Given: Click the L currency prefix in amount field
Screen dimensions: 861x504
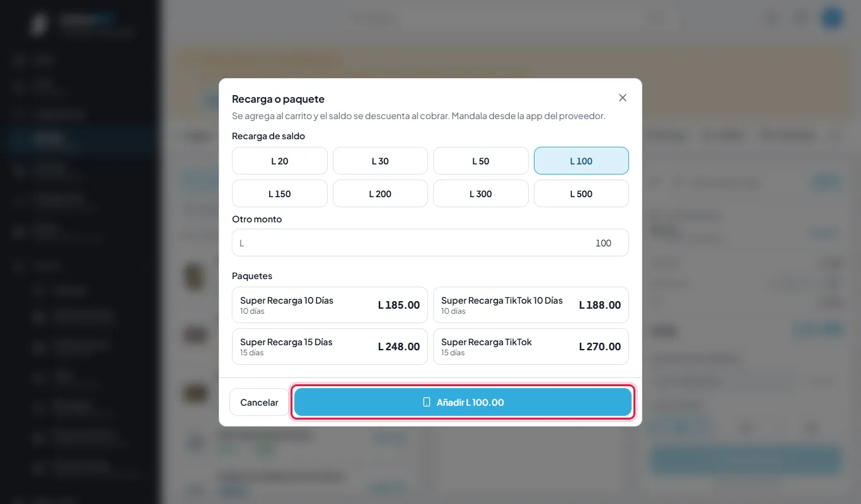Looking at the screenshot, I should [x=241, y=243].
